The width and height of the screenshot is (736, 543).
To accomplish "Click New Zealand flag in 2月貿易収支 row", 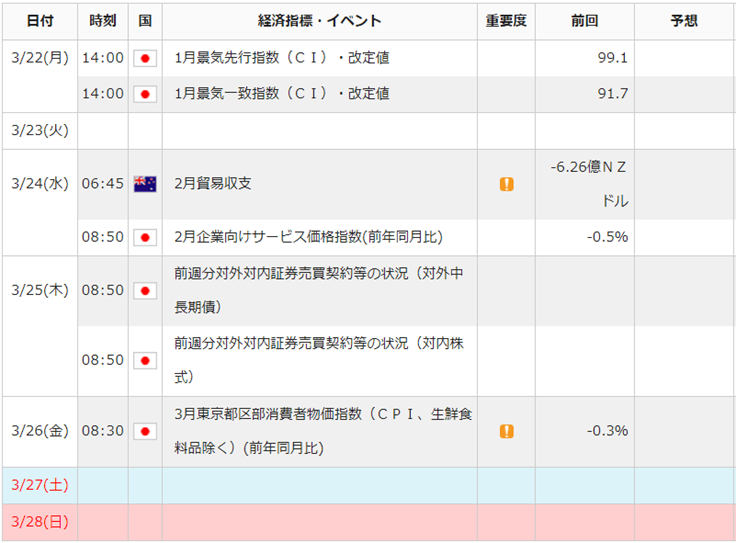I will point(145,184).
